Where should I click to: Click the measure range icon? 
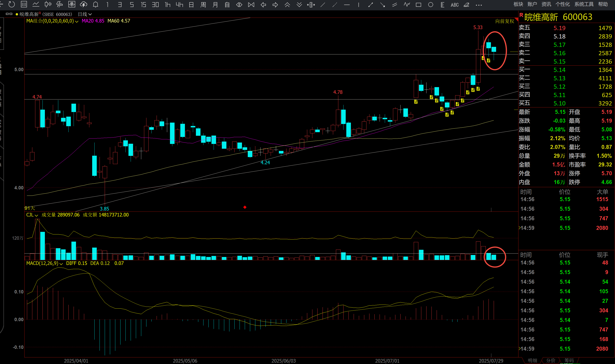pos(311,5)
